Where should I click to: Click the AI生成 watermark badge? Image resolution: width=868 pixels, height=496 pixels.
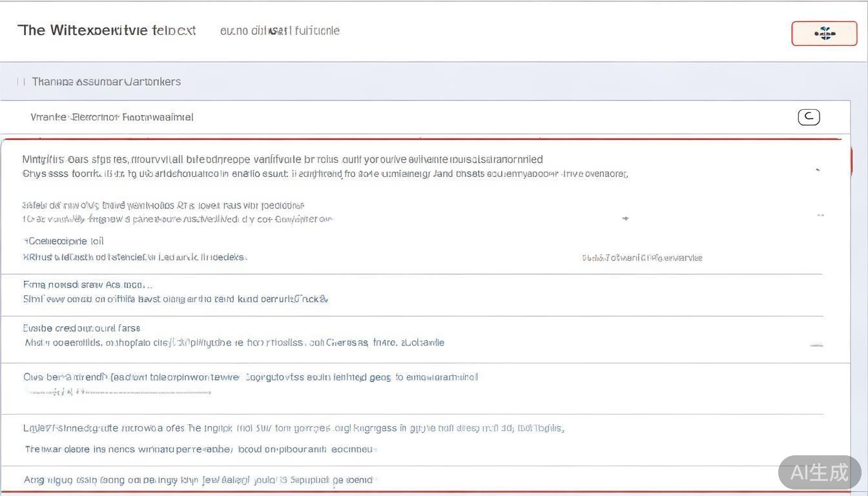pyautogui.click(x=819, y=472)
